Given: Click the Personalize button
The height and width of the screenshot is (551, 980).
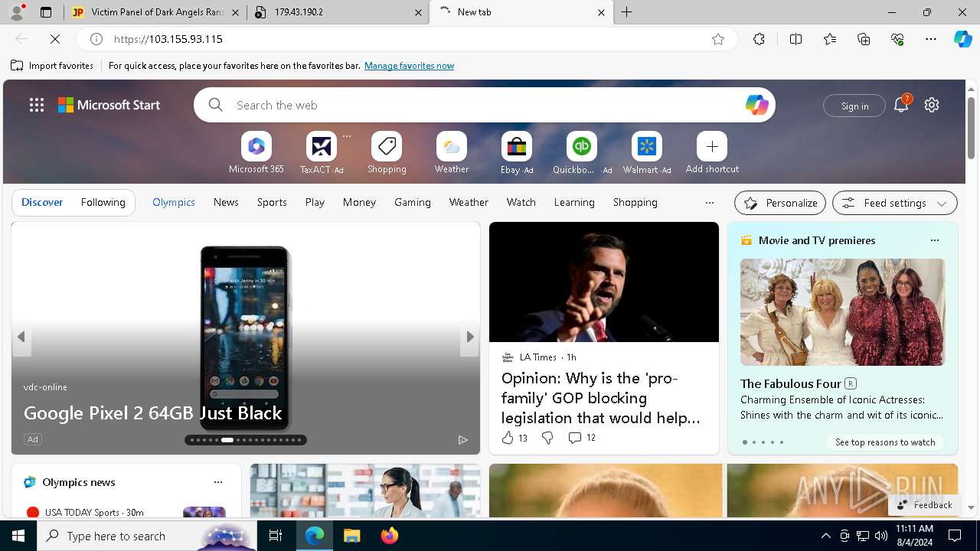Looking at the screenshot, I should click(780, 203).
